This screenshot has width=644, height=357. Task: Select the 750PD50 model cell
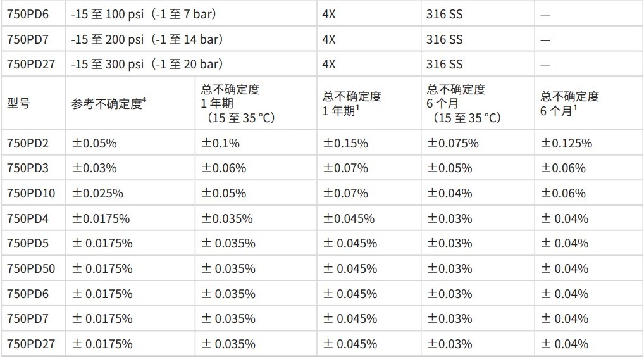[x=30, y=268]
